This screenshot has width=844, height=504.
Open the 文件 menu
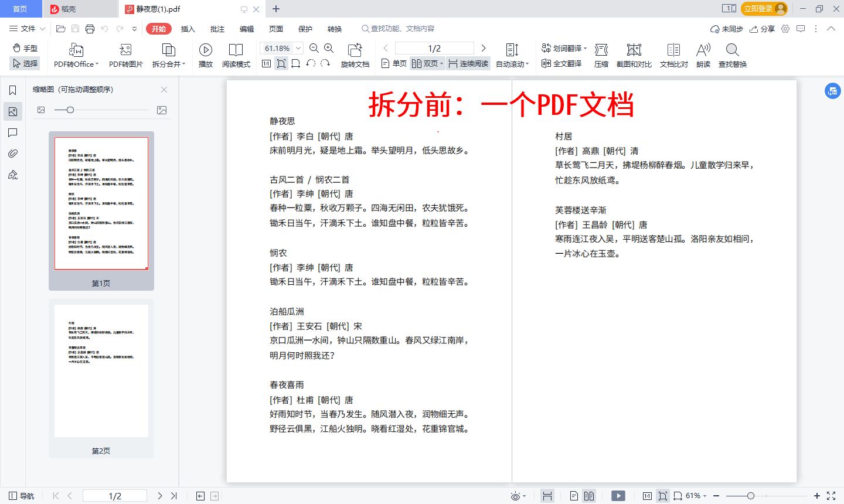(27, 29)
